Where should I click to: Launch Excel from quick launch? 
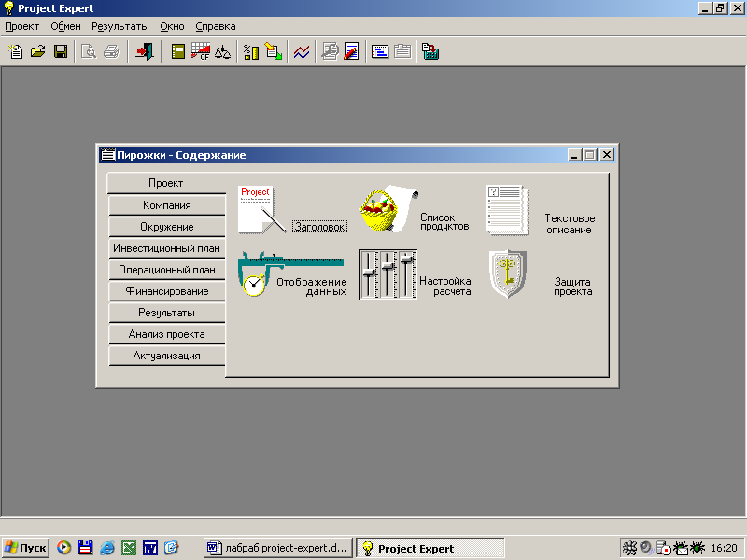point(129,548)
